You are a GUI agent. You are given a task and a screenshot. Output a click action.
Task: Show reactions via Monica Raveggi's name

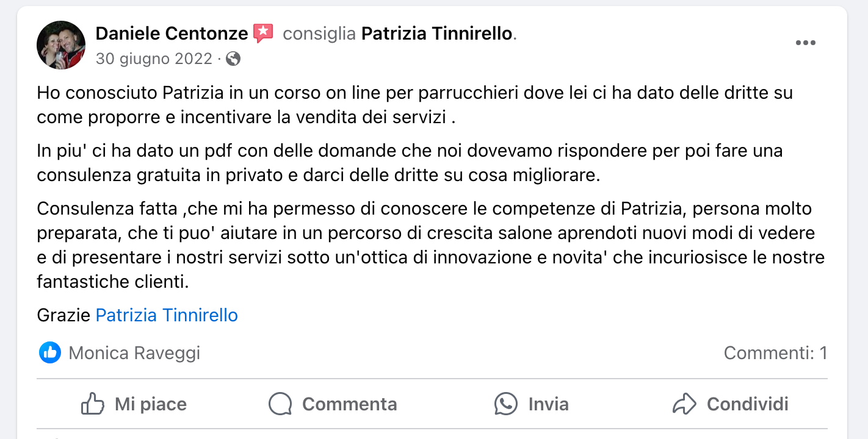[134, 353]
